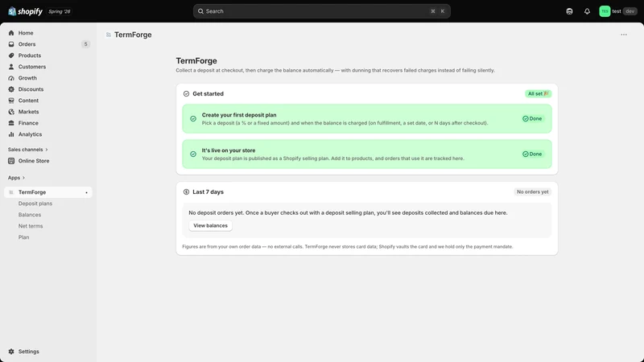Click the Get started heading
Image resolution: width=644 pixels, height=362 pixels.
pyautogui.click(x=208, y=93)
